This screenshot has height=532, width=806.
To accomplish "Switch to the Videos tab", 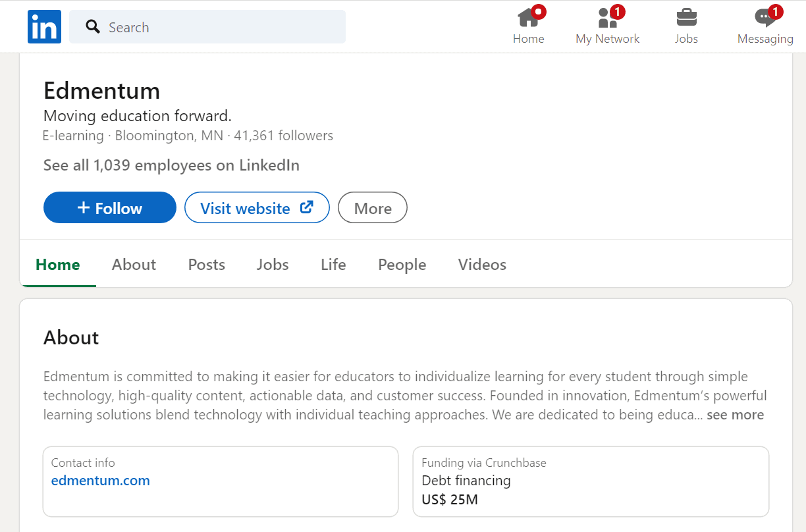I will click(482, 265).
